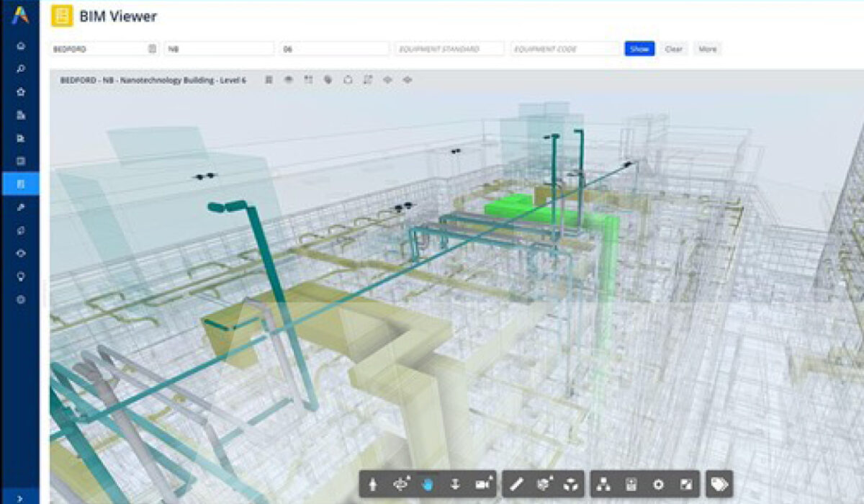Viewport: 864px width, 504px height.
Task: Open viewer settings gear icon
Action: pos(657,485)
